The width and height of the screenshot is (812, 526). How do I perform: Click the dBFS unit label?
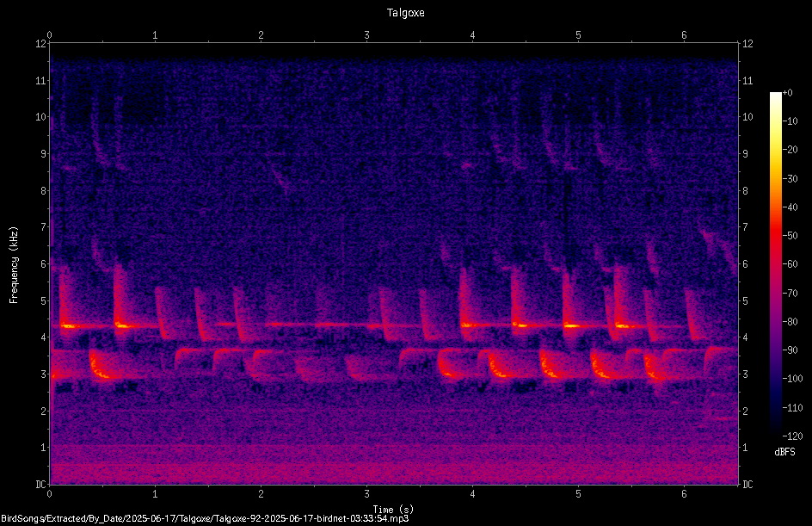point(784,452)
